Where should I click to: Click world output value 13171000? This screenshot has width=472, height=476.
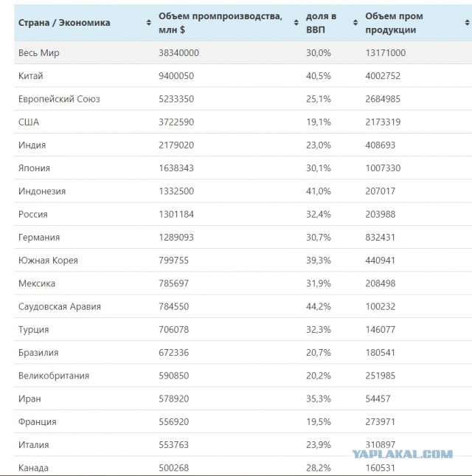[x=385, y=53]
